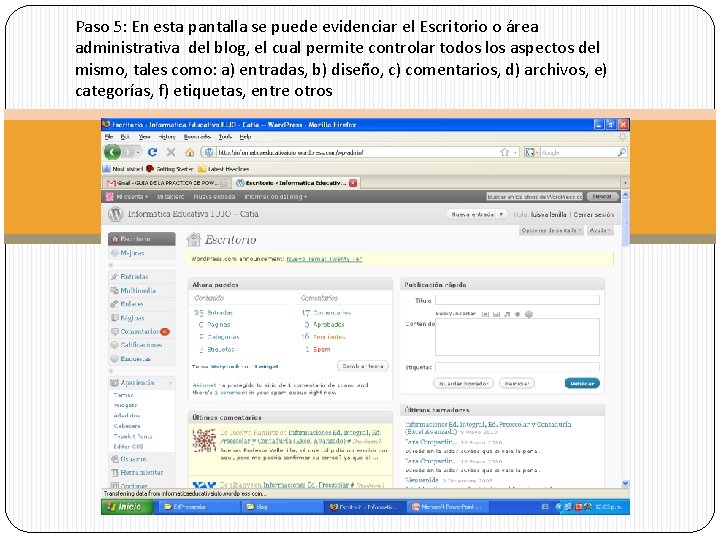Open the back/forward history dropdown arrow

pos(138,152)
